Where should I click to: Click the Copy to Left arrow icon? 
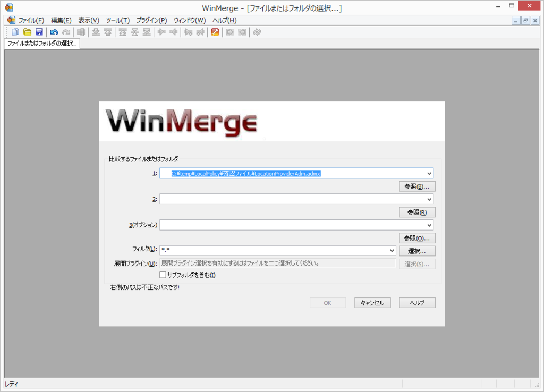(174, 32)
